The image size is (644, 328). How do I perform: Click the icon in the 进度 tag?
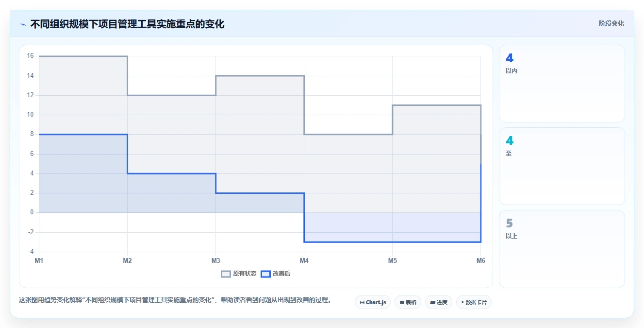pyautogui.click(x=432, y=302)
